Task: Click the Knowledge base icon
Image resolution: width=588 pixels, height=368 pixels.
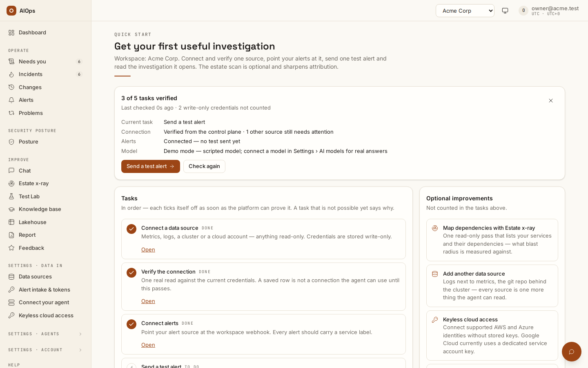Action: pos(11,209)
